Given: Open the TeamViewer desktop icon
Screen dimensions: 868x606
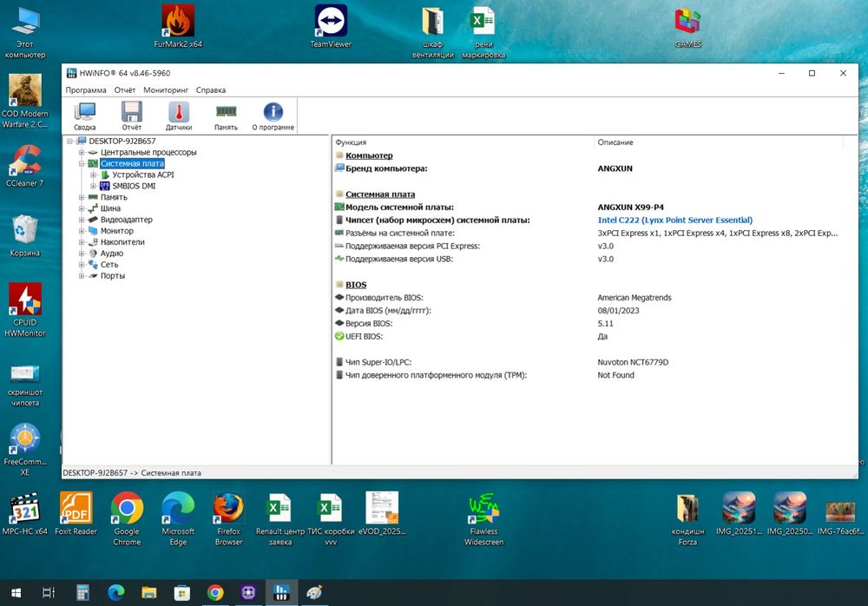Looking at the screenshot, I should tap(331, 27).
